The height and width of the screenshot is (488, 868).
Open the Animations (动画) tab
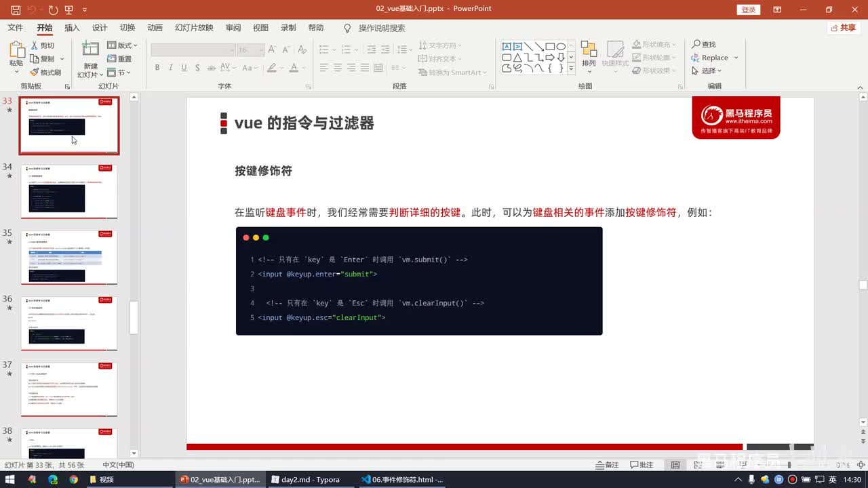(155, 28)
